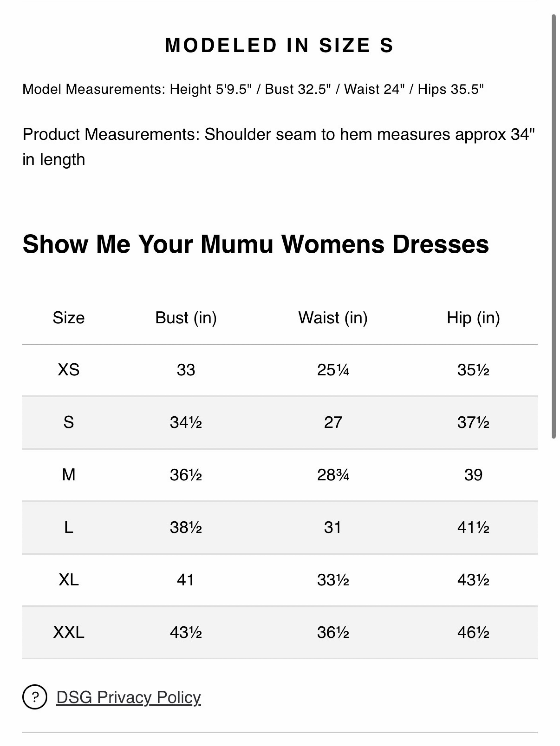Viewport: 560px width, 746px height.
Task: Click the Modeled in Size S heading
Action: (279, 45)
